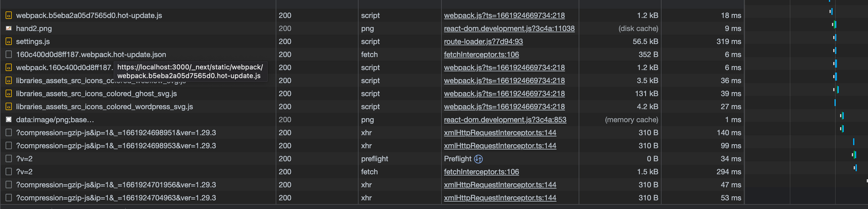This screenshot has width=868, height=209.
Task: Open fetchInterceptor.ts:106 link in the 1.5 kB row
Action: click(481, 172)
